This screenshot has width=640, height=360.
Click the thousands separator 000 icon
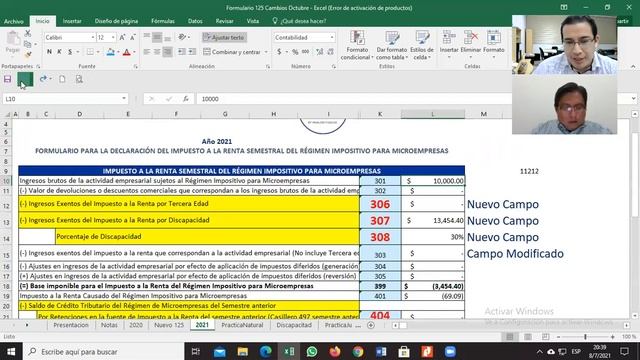305,52
